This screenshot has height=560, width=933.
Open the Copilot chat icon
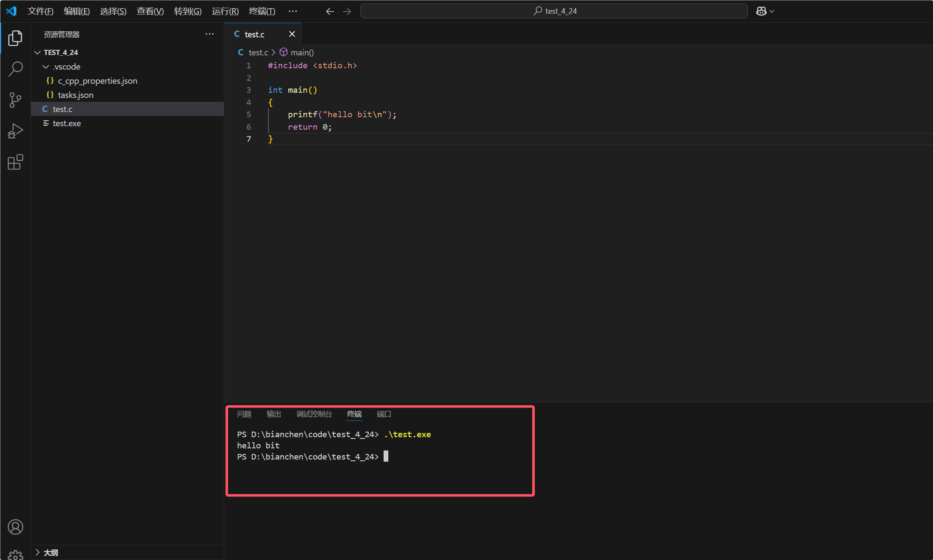(761, 11)
